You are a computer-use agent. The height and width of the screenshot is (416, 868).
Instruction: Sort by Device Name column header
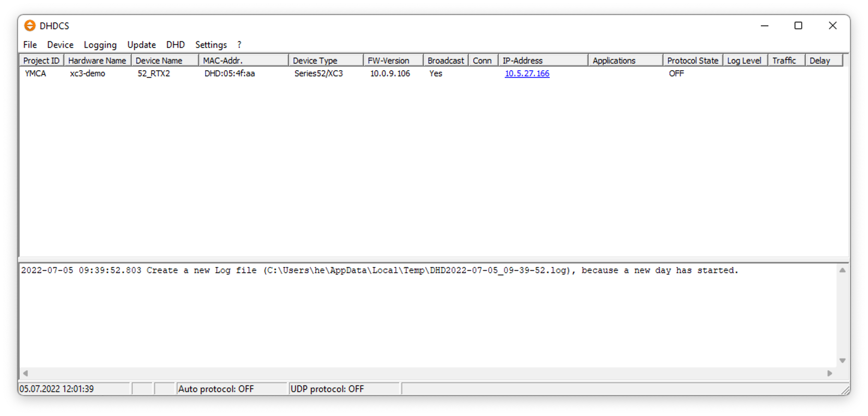pyautogui.click(x=165, y=61)
